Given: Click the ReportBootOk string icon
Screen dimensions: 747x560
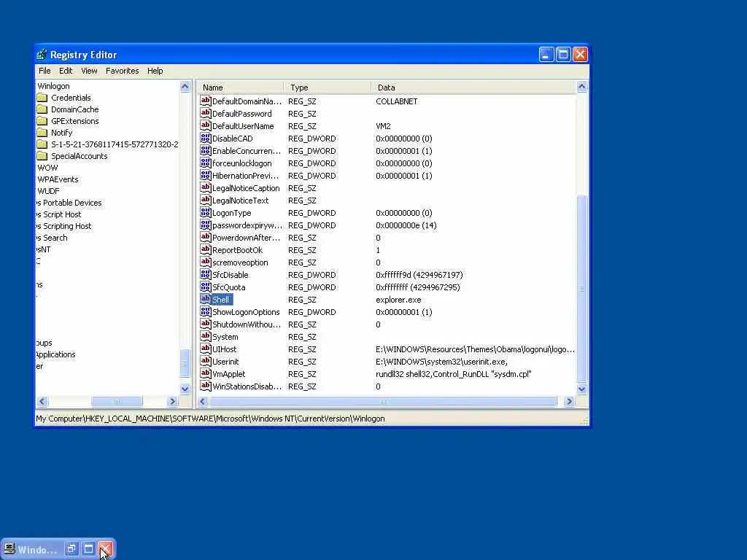Looking at the screenshot, I should 205,249.
